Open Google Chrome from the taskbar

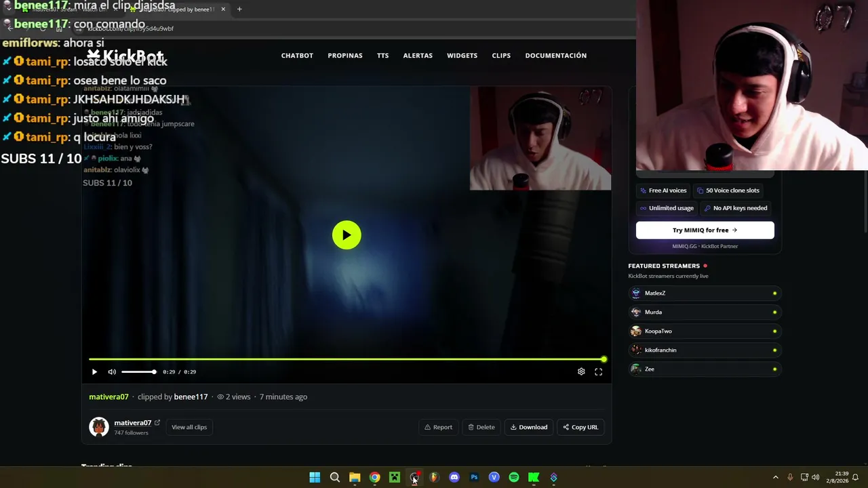point(374,477)
